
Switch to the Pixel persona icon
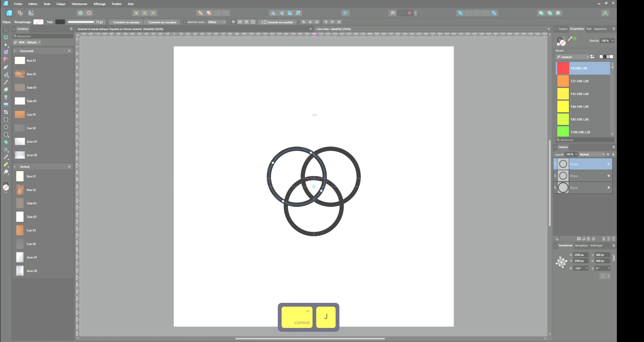point(20,13)
